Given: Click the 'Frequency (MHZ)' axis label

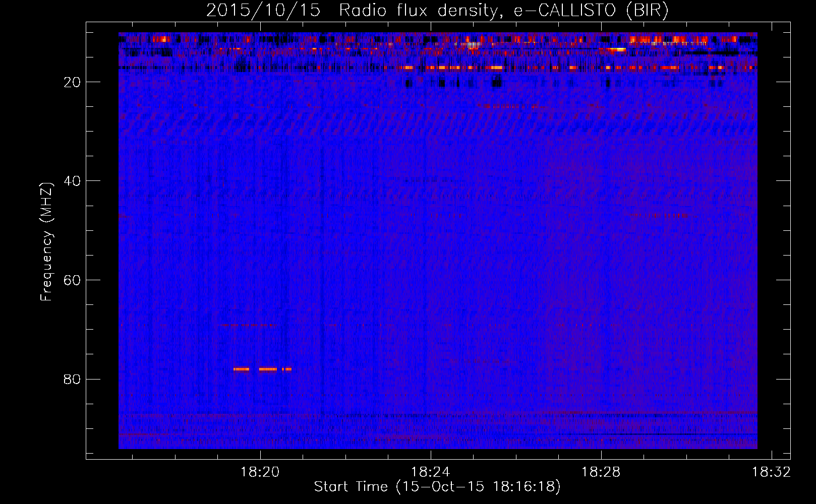Looking at the screenshot, I should click(46, 242).
